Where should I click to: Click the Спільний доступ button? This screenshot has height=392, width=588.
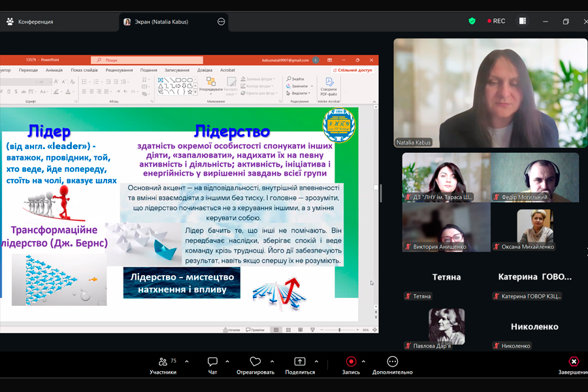click(x=353, y=70)
